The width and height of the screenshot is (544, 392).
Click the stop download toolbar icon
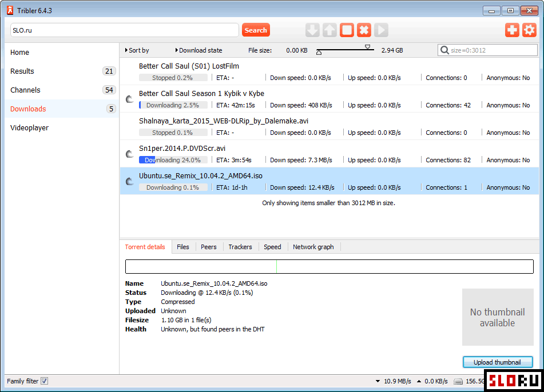347,30
